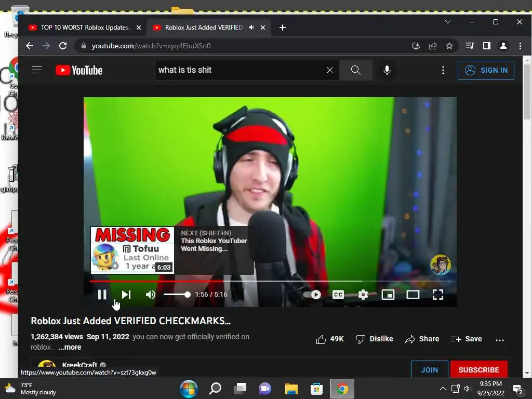Open Task View on taskbar

pos(240,389)
